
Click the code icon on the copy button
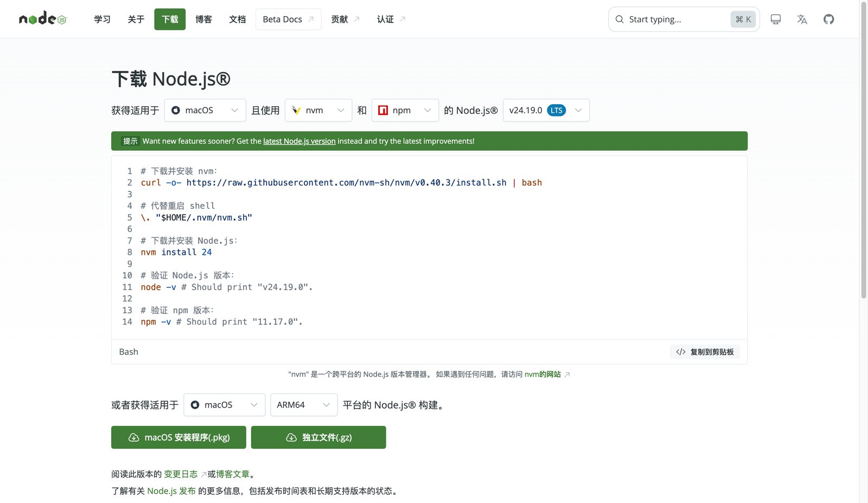[681, 352]
